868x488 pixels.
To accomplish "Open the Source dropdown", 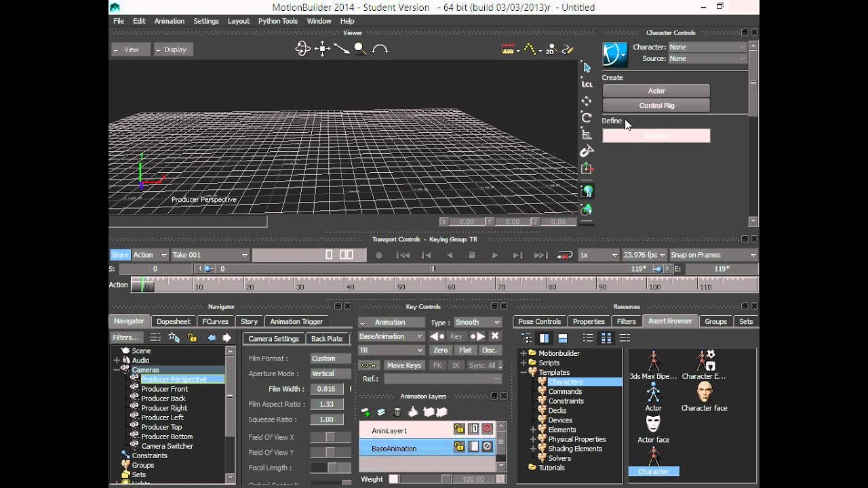I will tap(707, 58).
